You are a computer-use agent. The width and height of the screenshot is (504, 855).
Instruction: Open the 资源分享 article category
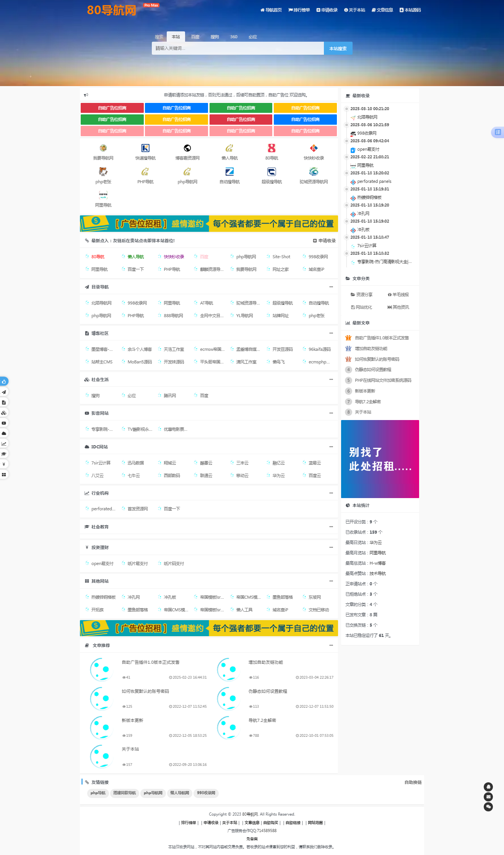point(361,295)
